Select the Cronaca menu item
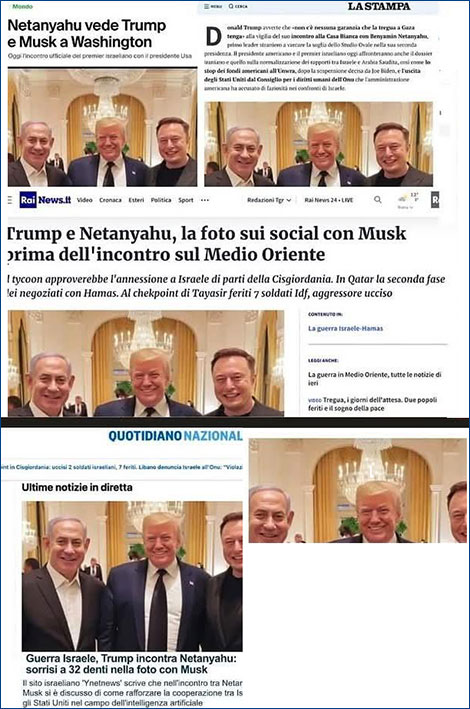Image resolution: width=470 pixels, height=709 pixels. point(110,200)
